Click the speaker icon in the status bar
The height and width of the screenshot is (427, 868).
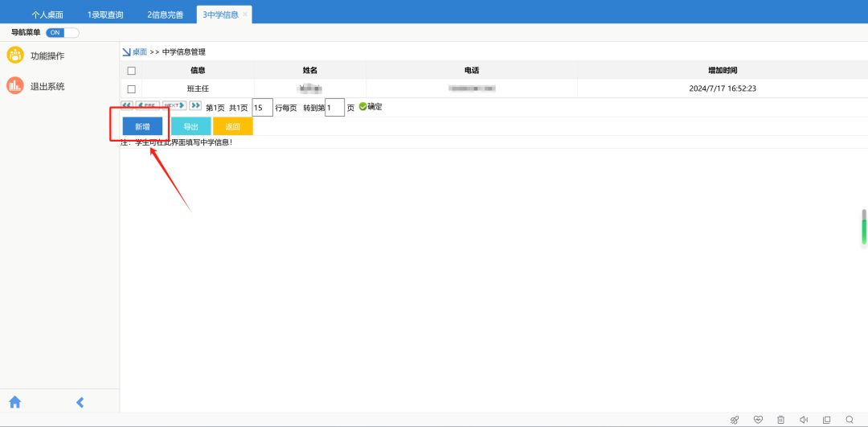click(x=803, y=420)
